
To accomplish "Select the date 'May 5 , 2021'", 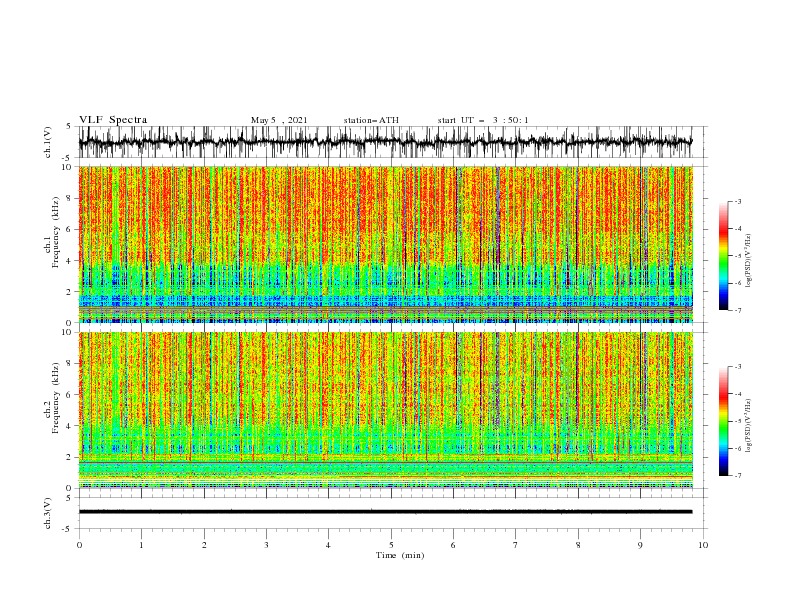I will [x=279, y=120].
